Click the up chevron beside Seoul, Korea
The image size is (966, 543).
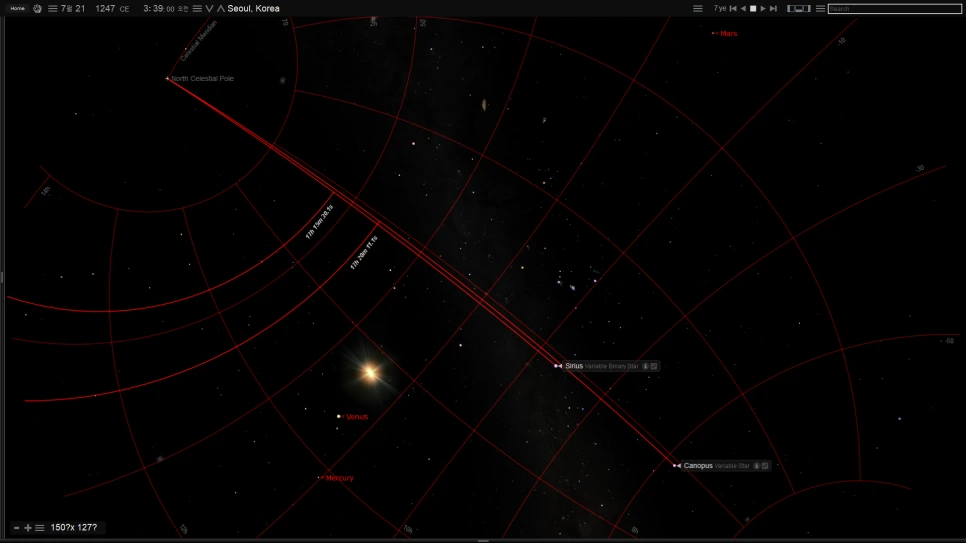(x=221, y=9)
